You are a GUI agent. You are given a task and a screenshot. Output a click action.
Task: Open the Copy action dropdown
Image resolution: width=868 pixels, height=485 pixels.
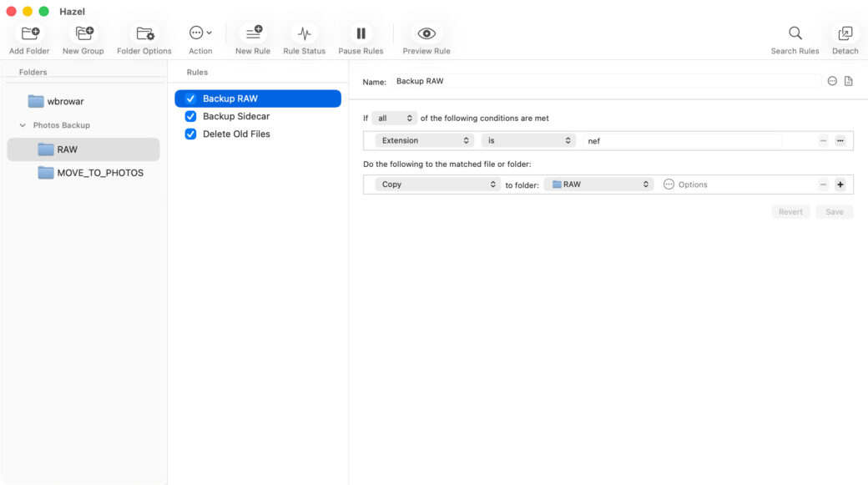pyautogui.click(x=437, y=184)
